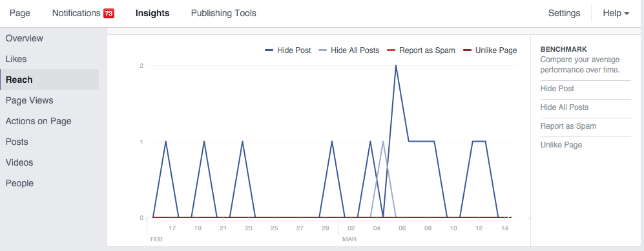Open the Publishing Tools tab

pos(223,13)
